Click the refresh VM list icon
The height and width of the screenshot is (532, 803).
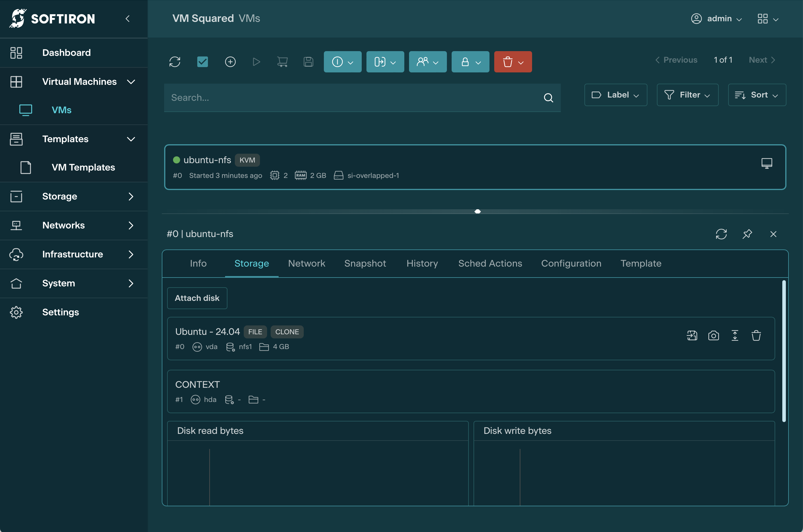pos(175,62)
